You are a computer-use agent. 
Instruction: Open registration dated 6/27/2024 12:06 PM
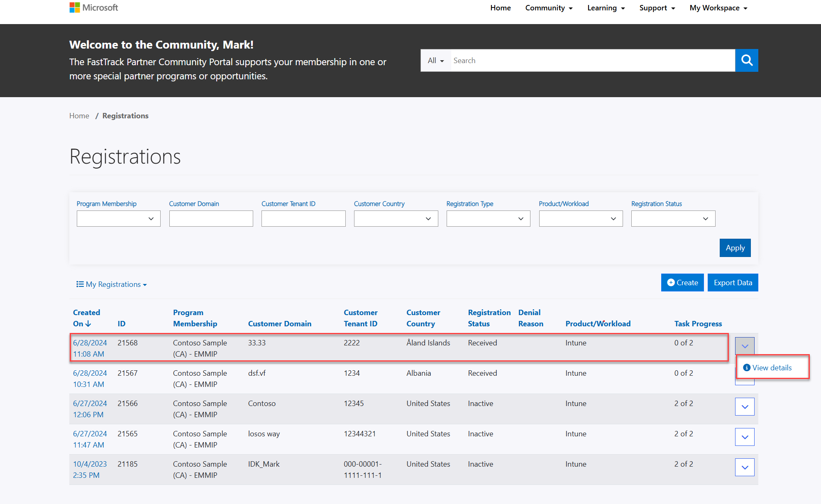90,409
